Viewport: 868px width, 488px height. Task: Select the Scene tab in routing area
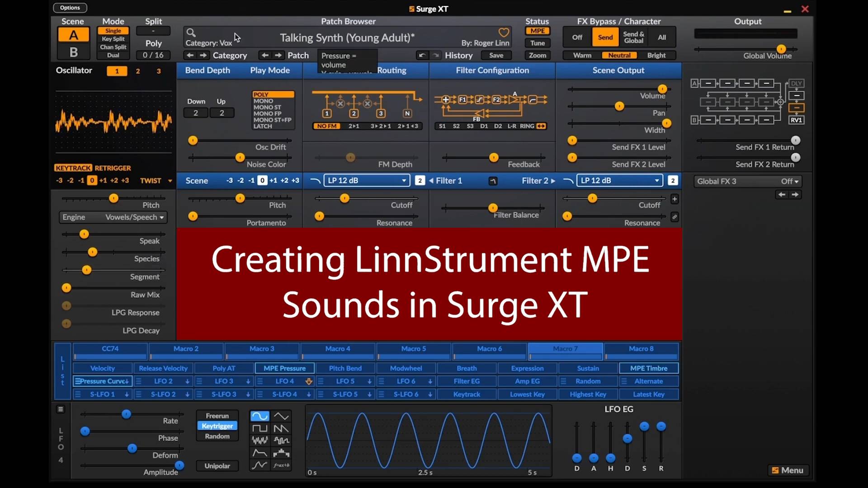[196, 180]
